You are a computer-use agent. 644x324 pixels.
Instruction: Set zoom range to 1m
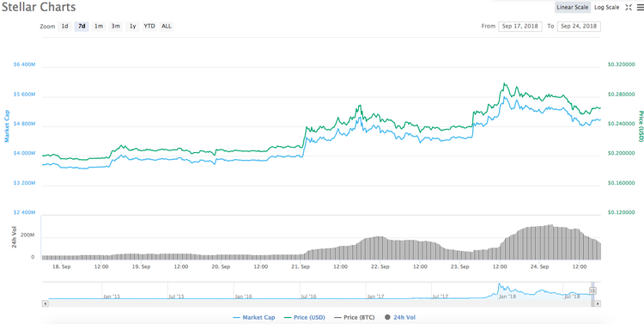(99, 27)
